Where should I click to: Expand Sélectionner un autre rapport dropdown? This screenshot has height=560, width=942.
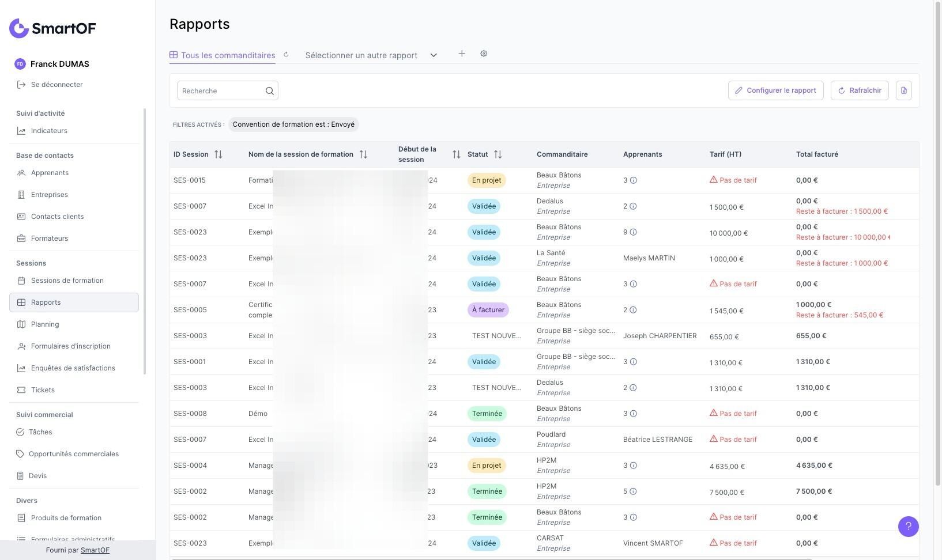point(371,55)
